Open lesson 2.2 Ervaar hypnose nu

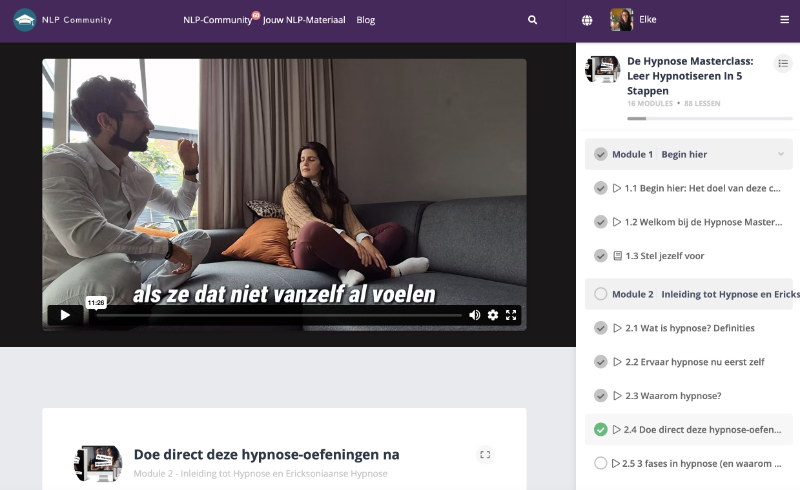[695, 362]
